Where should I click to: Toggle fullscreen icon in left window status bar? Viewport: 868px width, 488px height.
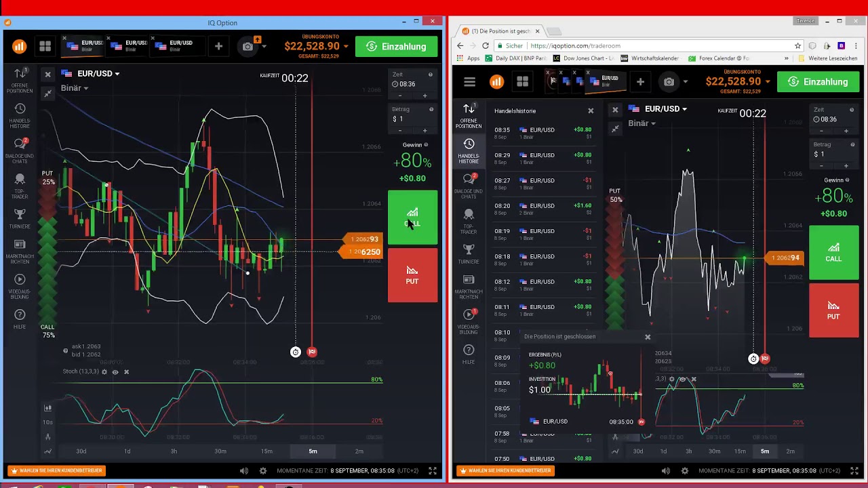click(433, 470)
